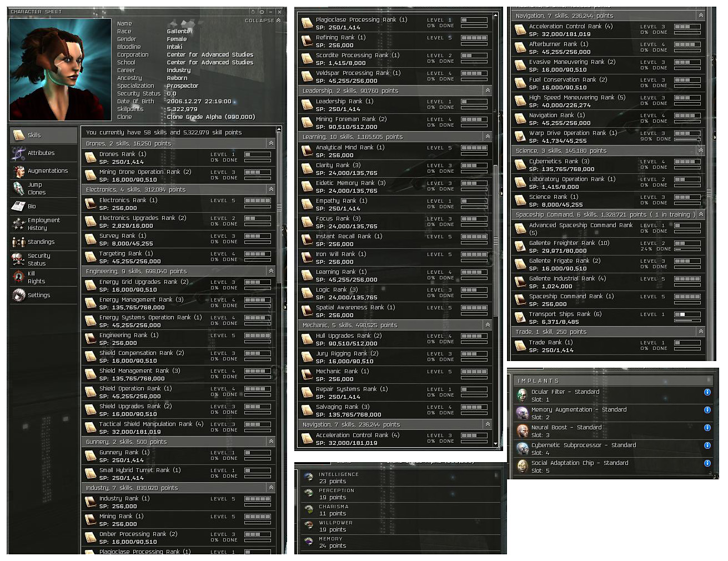Click the Cybernetics skill book icon

pos(520,165)
